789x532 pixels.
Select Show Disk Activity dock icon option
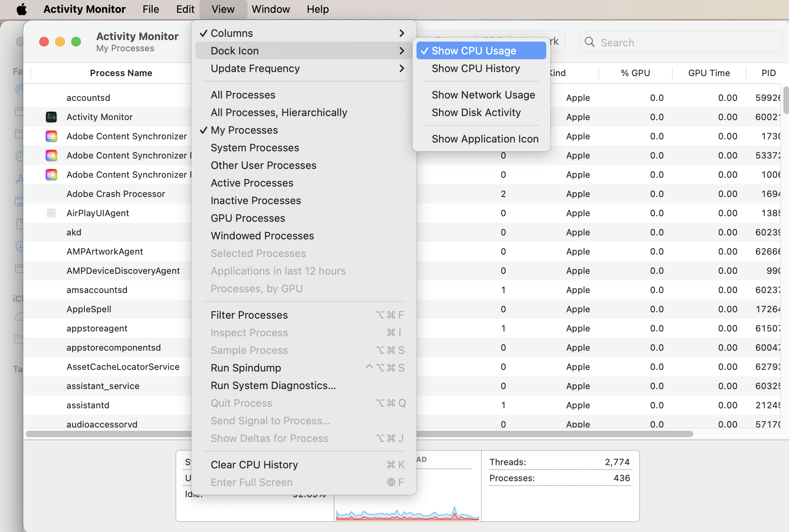[x=476, y=112]
